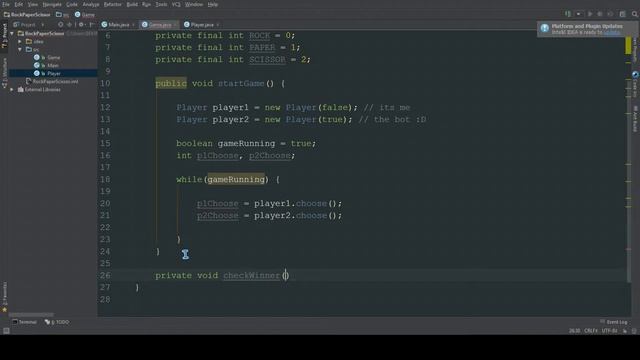Click the Project Structure icon in toolbar

(x=622, y=14)
